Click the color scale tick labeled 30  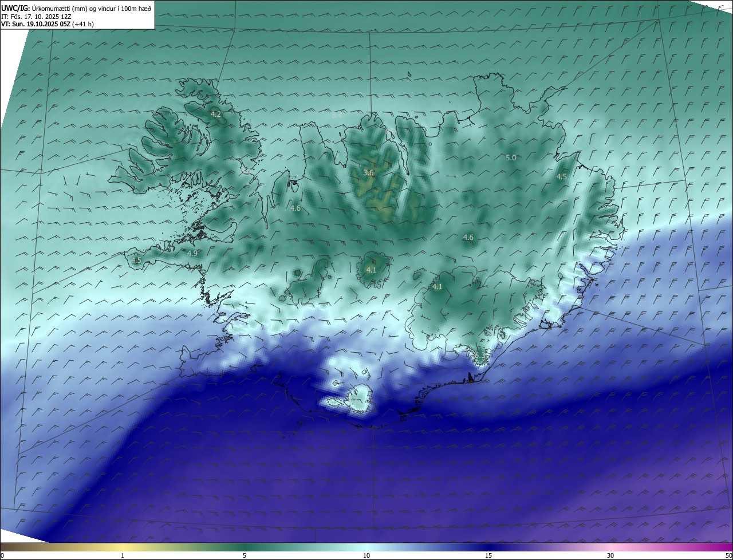pos(610,555)
